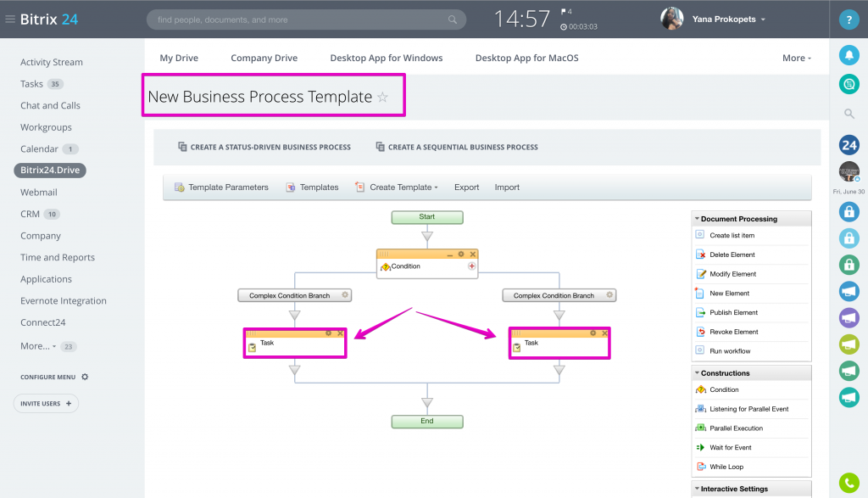Screen dimensions: 868x498
Task: Open Chat and Calls
Action: coord(50,105)
